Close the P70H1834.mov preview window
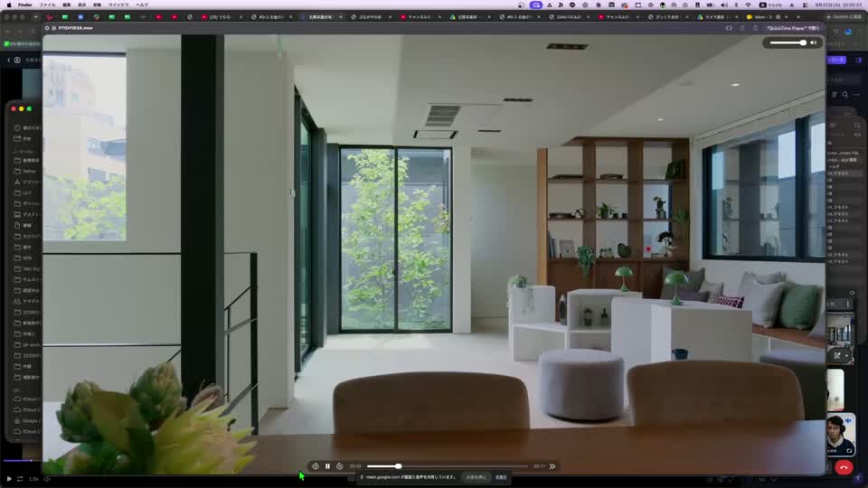 [47, 28]
